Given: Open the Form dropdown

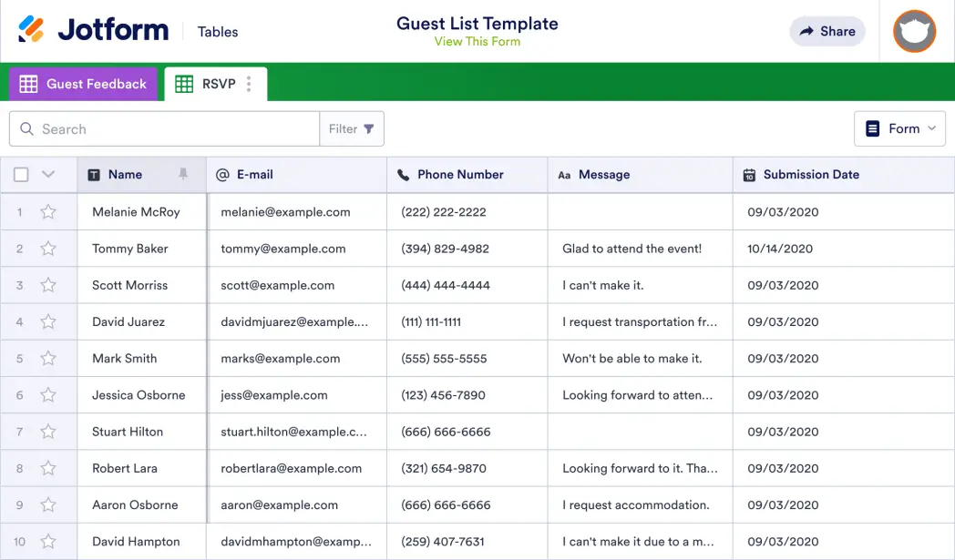Looking at the screenshot, I should click(x=899, y=128).
